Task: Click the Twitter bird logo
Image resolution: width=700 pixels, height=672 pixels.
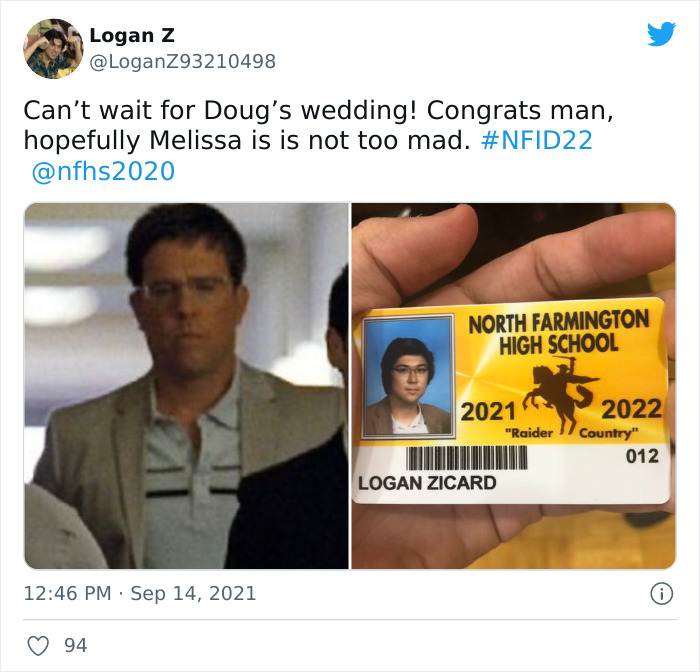Action: coord(661,34)
